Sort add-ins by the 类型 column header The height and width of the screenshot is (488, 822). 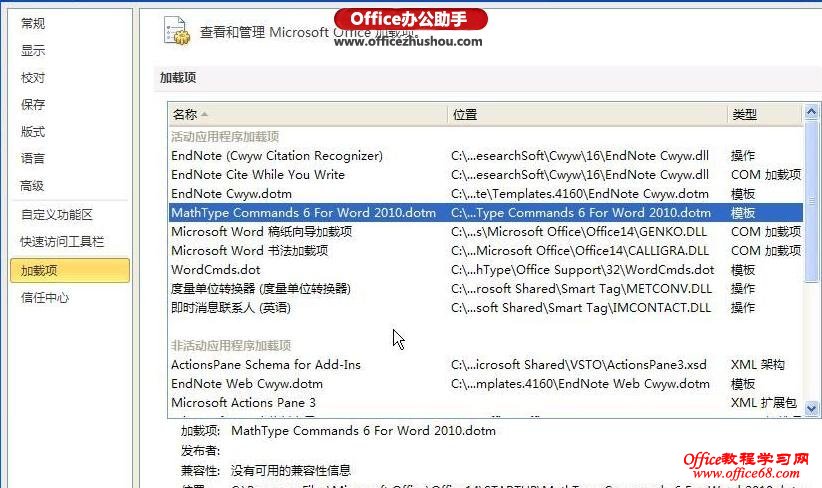pos(765,114)
